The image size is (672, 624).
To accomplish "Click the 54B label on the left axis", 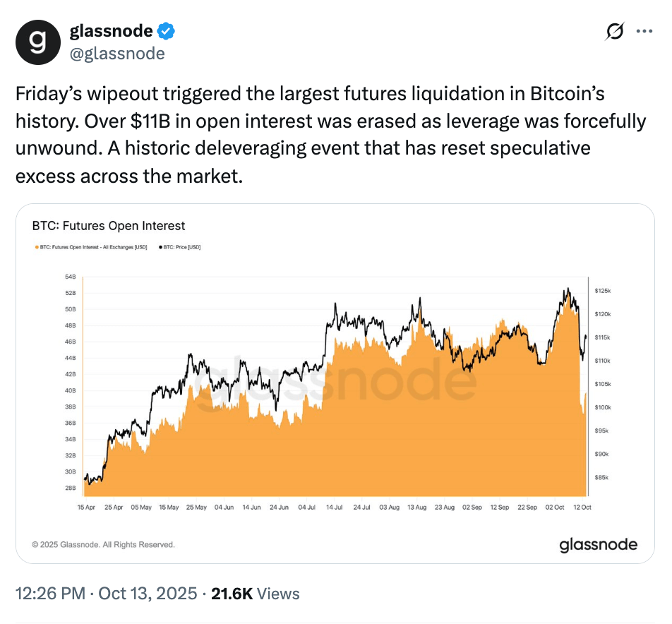I will 69,277.
